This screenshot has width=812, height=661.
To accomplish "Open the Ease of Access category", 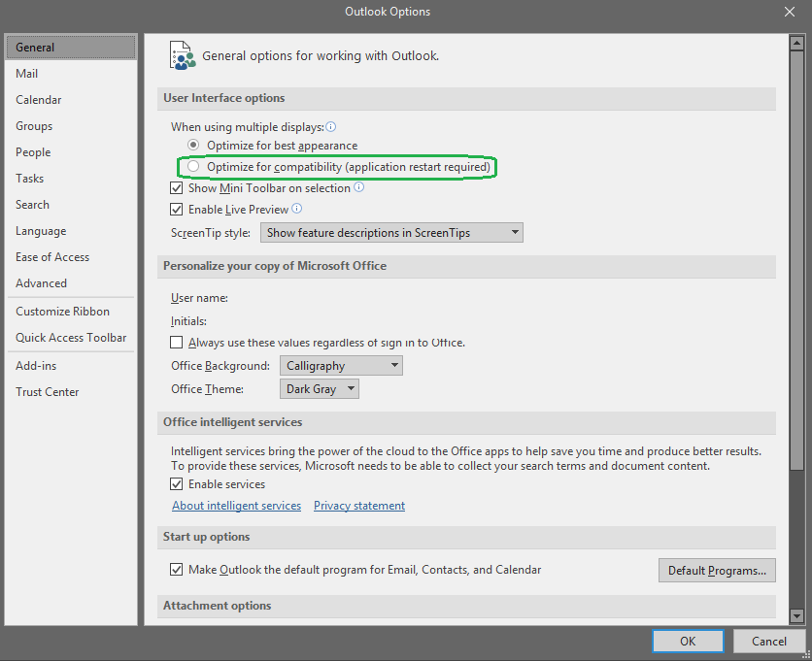I will [x=71, y=257].
